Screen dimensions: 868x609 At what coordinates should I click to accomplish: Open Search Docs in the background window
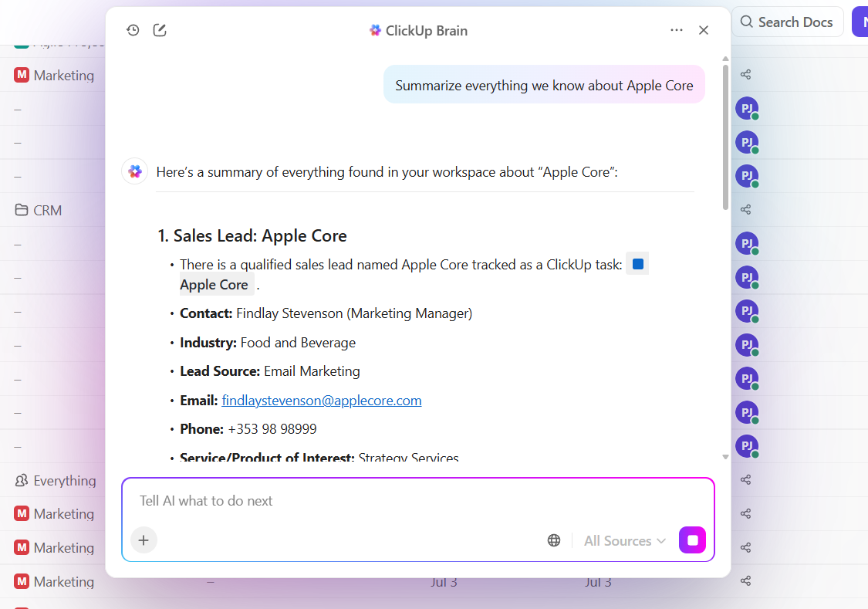787,22
